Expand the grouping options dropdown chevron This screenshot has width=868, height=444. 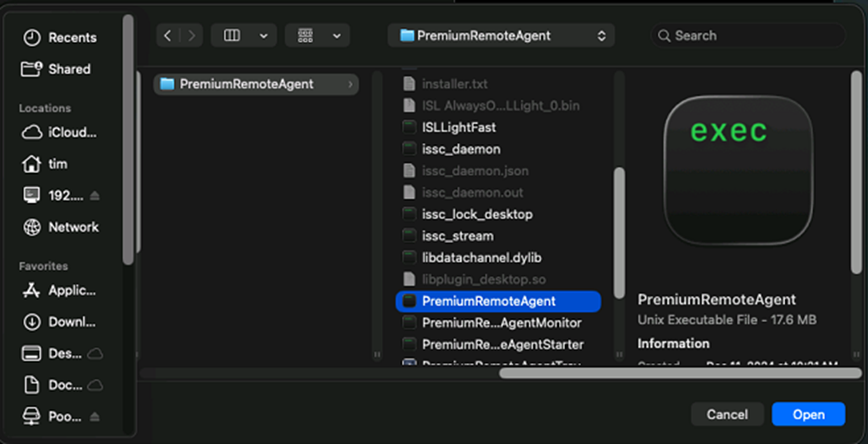point(336,35)
